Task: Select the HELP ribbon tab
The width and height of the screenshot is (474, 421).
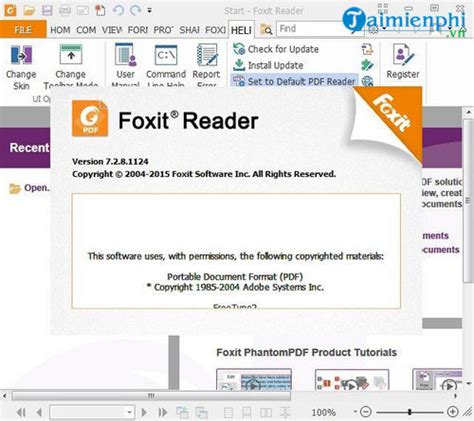Action: pyautogui.click(x=241, y=30)
